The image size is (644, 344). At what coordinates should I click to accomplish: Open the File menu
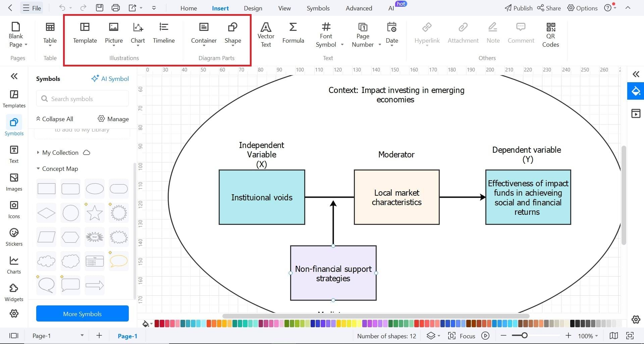point(32,8)
